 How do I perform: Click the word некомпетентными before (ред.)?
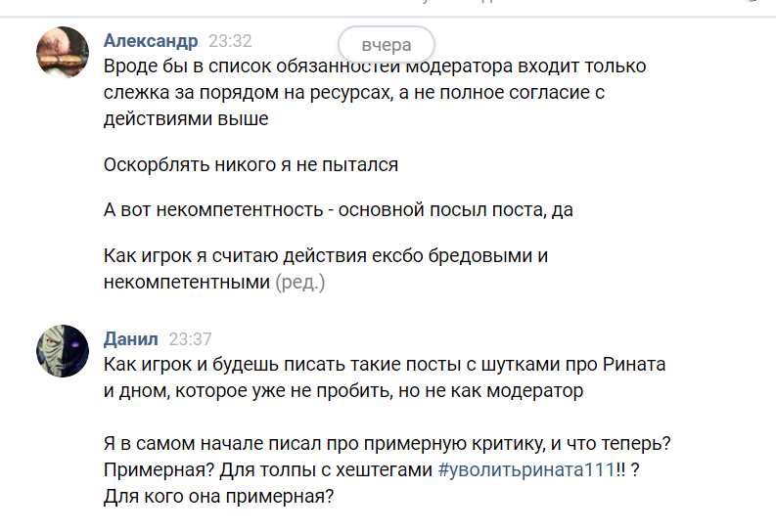coord(187,283)
